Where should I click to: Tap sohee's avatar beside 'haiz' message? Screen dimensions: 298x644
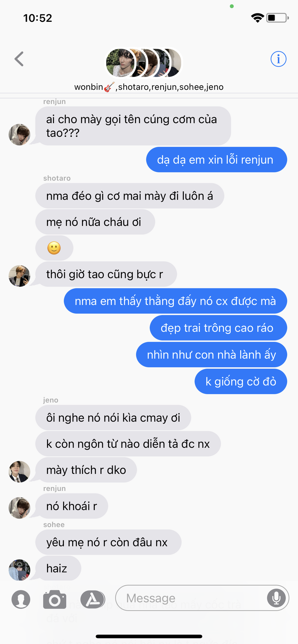click(x=19, y=570)
